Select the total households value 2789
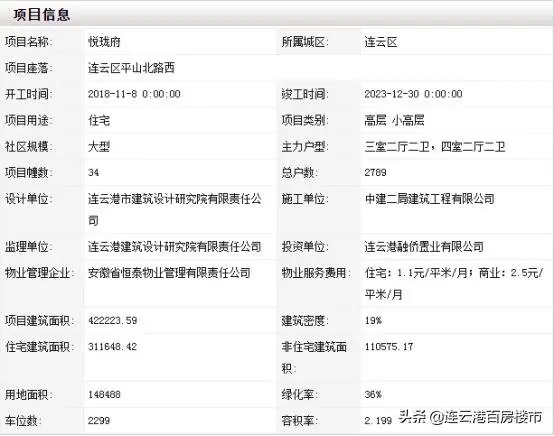The width and height of the screenshot is (554, 436). click(376, 173)
